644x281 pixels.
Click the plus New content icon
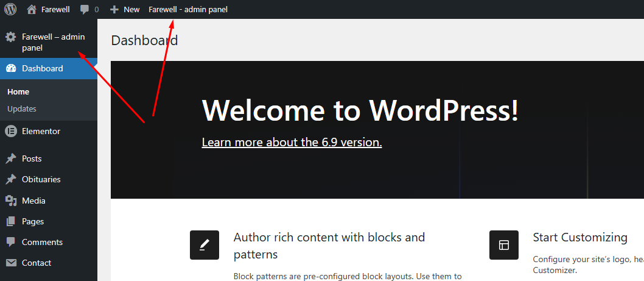pyautogui.click(x=114, y=9)
